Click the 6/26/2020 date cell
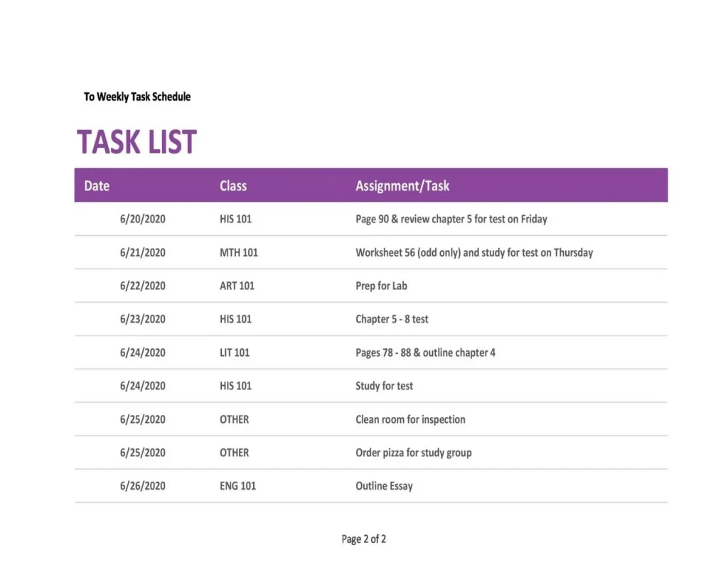The image size is (728, 582). click(x=142, y=486)
